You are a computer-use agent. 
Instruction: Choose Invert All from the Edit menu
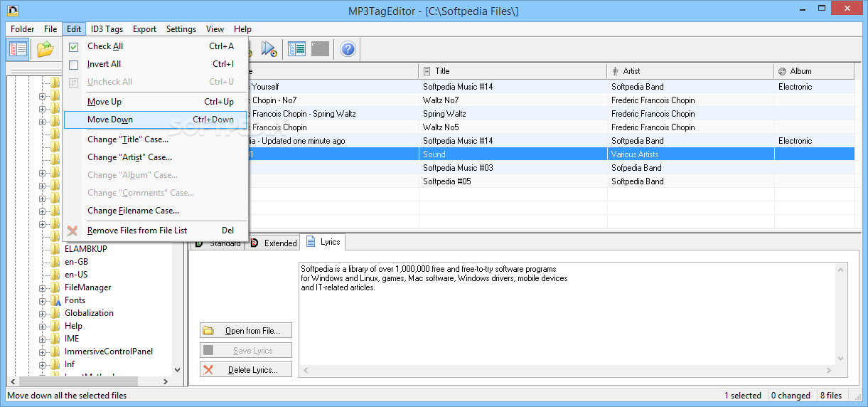coord(155,64)
